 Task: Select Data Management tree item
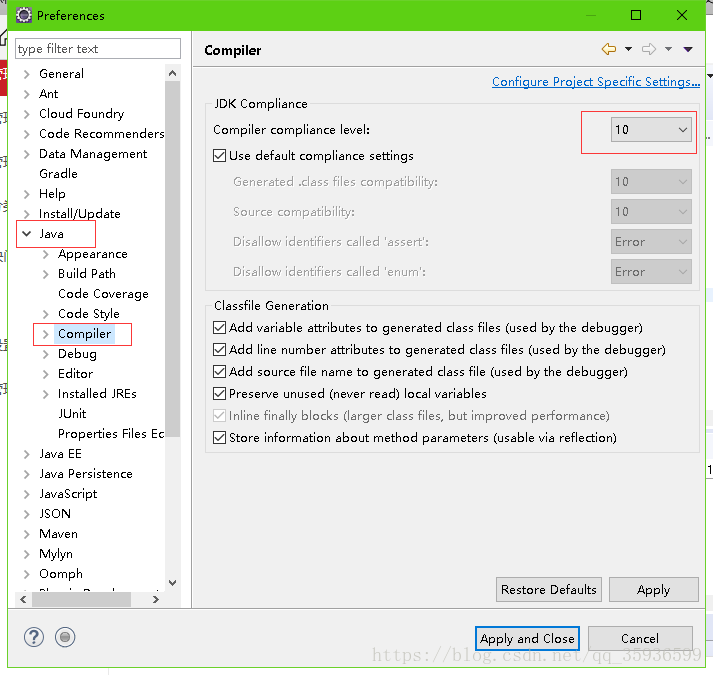93,154
